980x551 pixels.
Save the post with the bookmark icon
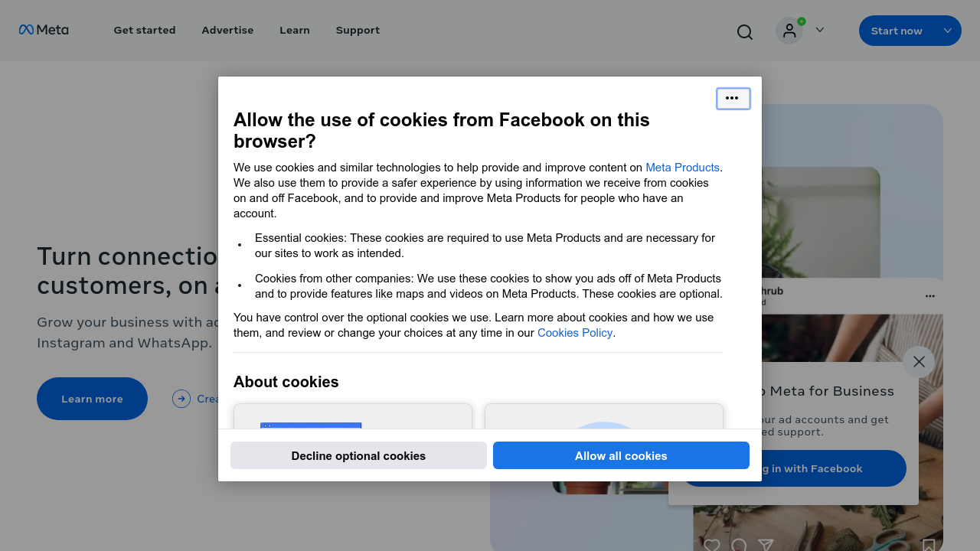coord(931,544)
